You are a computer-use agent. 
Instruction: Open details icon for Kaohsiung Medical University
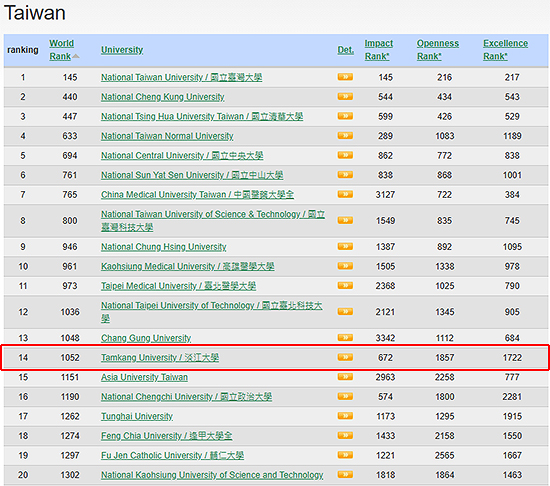click(x=345, y=266)
